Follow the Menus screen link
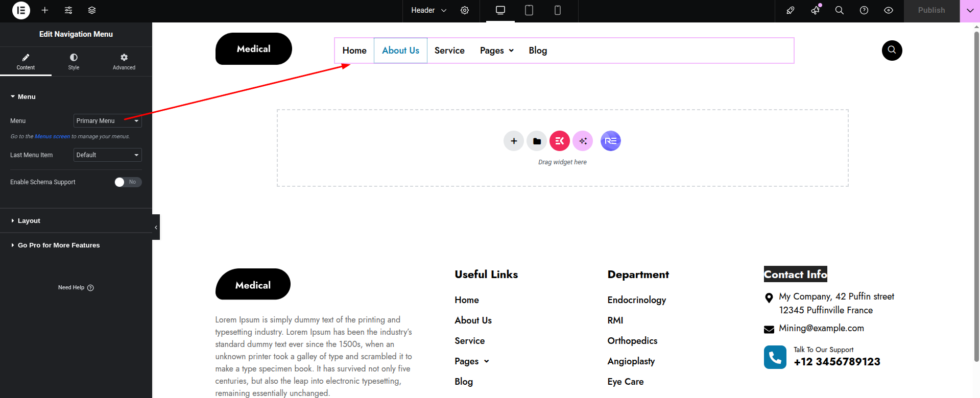The height and width of the screenshot is (398, 980). (52, 137)
